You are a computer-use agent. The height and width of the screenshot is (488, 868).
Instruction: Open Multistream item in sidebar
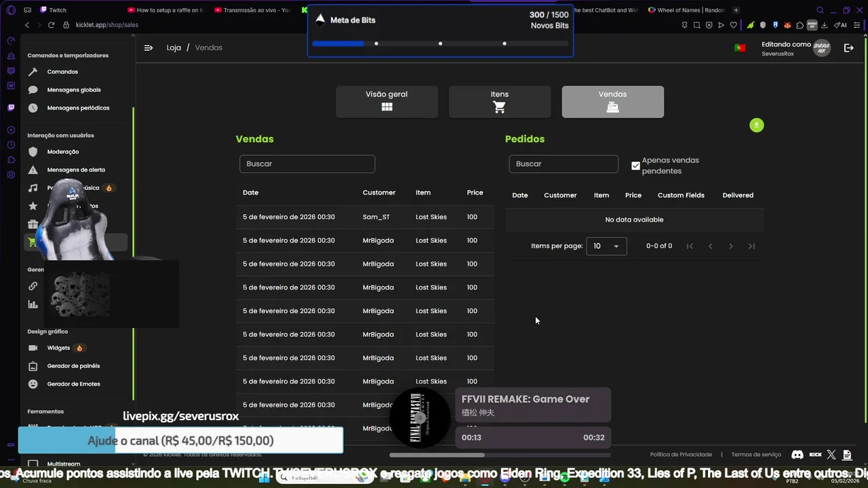64,464
